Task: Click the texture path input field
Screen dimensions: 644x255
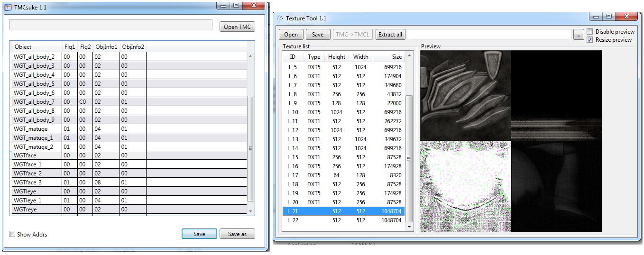Action: tap(489, 35)
